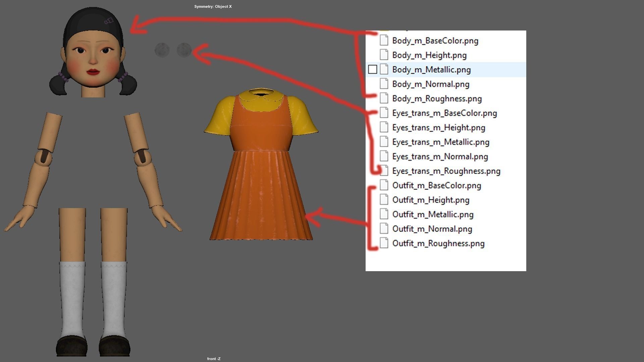Screen dimensions: 644x362
Task: Select the Eyes_trans_m_Normal.png file name
Action: pos(440,157)
